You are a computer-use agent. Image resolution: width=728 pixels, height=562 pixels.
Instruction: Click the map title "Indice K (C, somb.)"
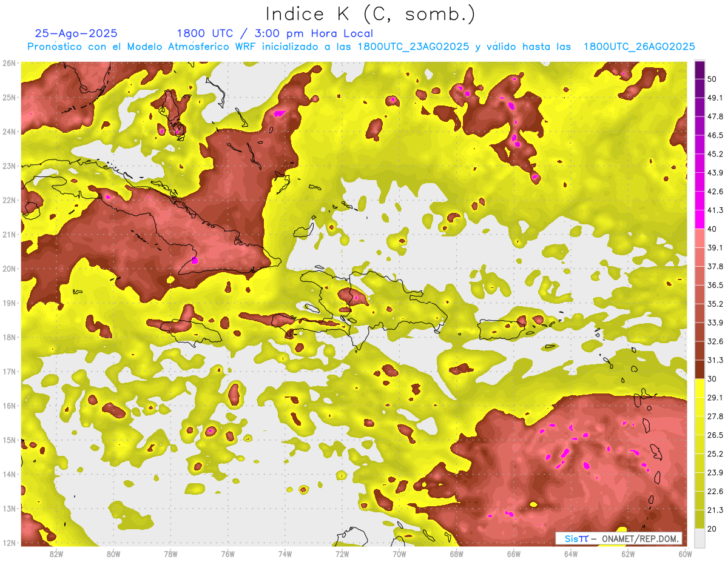click(x=371, y=14)
